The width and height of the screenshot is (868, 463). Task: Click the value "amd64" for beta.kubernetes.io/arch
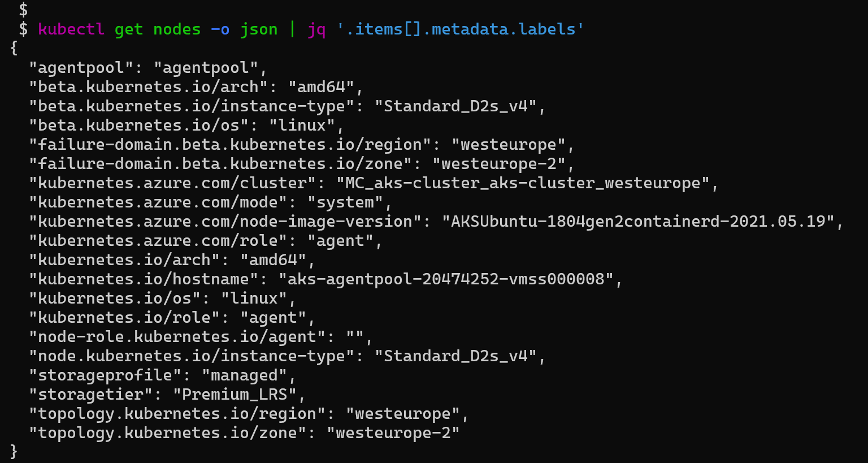tap(321, 87)
